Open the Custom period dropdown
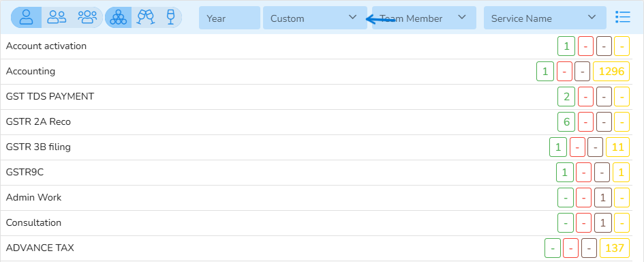Screen dimensions: 644x262 point(315,18)
